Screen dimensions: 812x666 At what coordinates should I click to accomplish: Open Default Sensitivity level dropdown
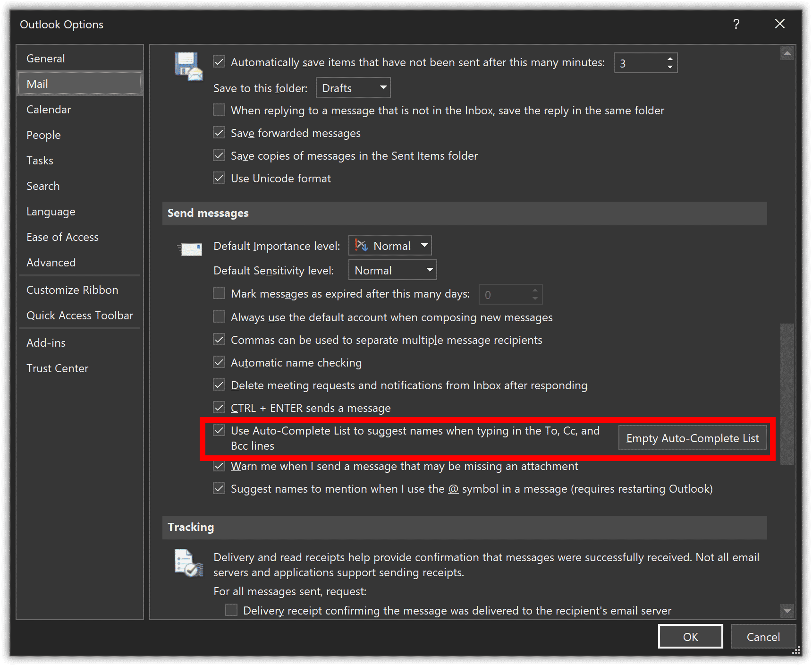pyautogui.click(x=393, y=270)
